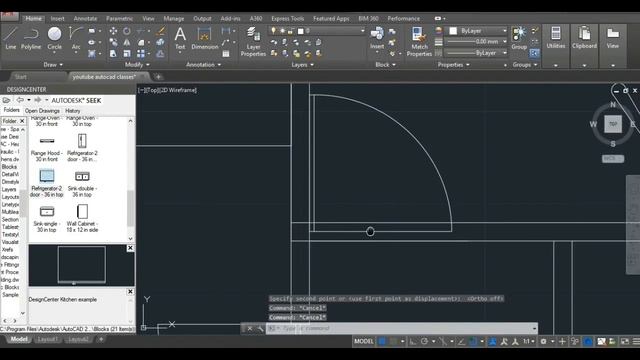
Task: Select the Sink double 36 in top block
Action: pyautogui.click(x=82, y=183)
